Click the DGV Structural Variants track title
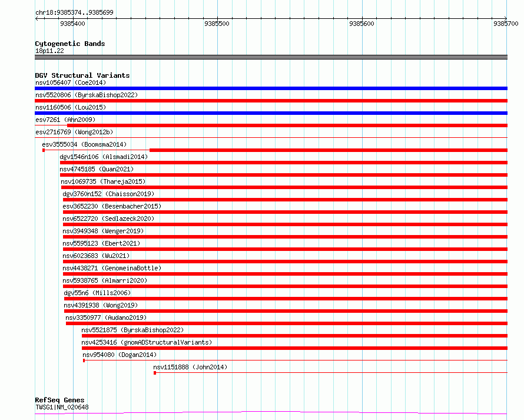 (82, 75)
